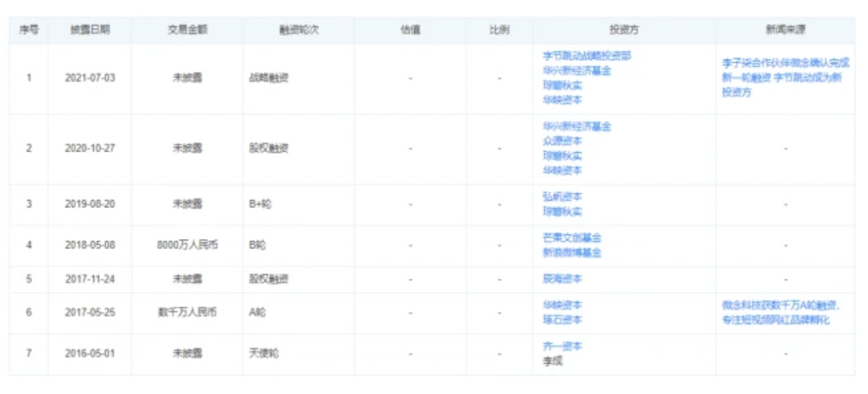Image resolution: width=868 pixels, height=394 pixels.
Task: Open 琮碧秋实 in the B+轮 row
Action: tap(563, 211)
